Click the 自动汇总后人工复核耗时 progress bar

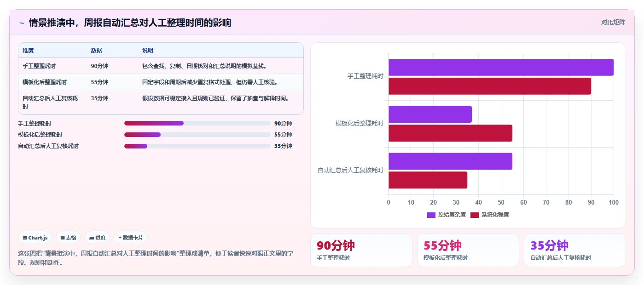click(x=197, y=146)
